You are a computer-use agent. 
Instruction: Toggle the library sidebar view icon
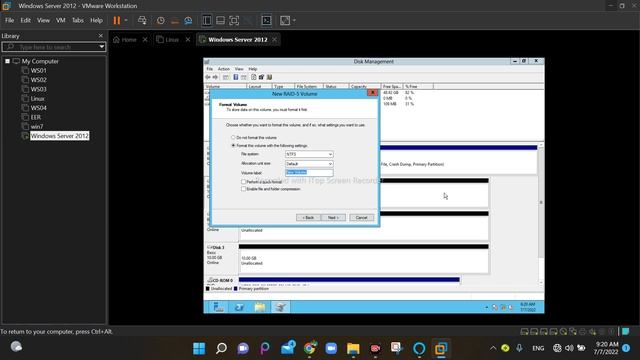tap(207, 20)
